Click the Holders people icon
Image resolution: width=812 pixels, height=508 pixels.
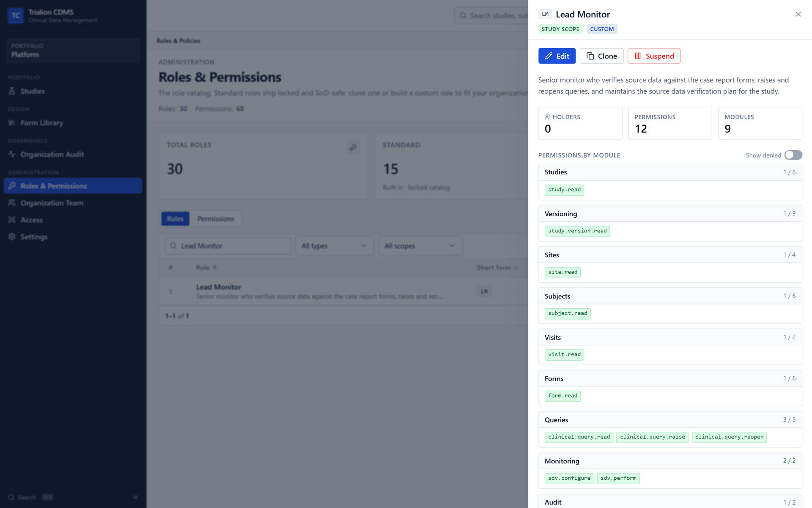(547, 117)
